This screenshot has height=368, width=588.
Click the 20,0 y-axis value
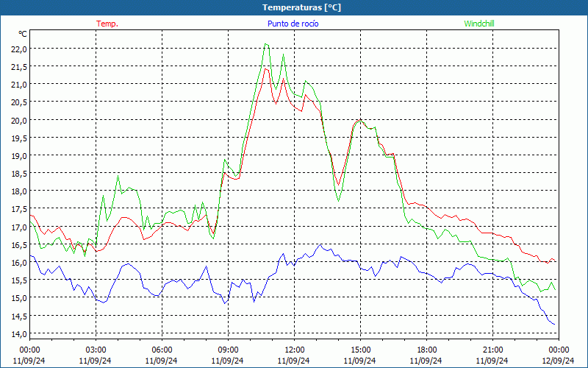(x=20, y=120)
